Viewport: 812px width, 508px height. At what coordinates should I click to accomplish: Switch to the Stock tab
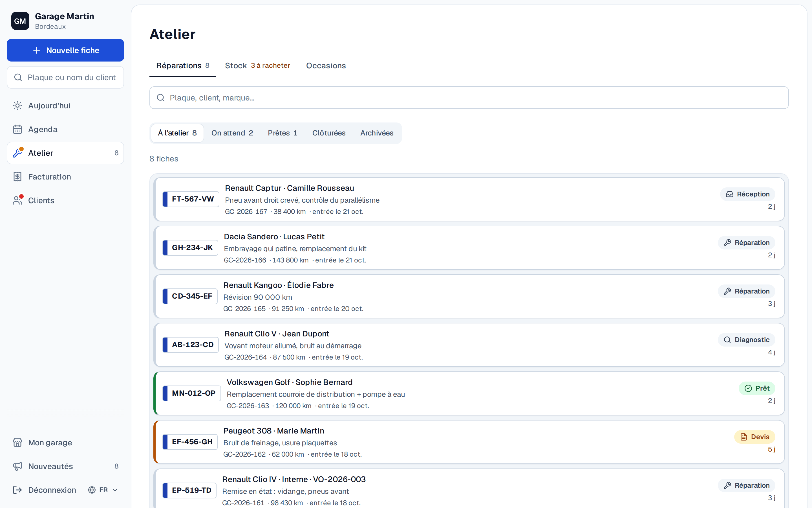(x=257, y=65)
